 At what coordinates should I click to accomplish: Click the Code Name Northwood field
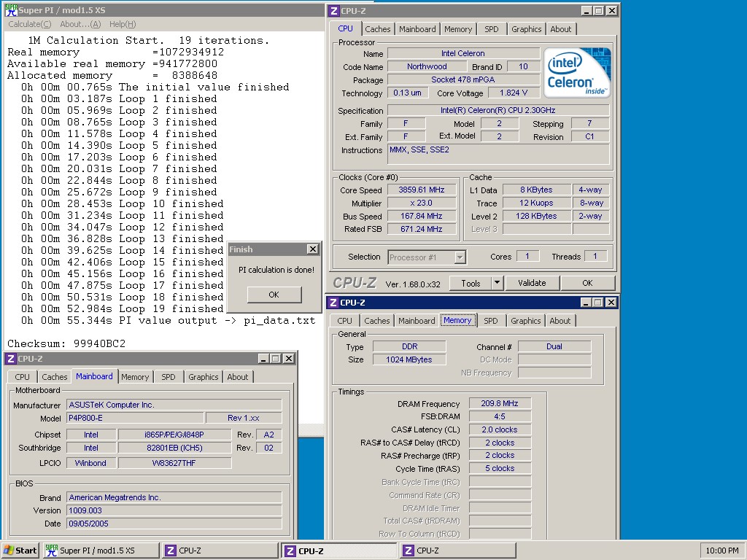[427, 66]
